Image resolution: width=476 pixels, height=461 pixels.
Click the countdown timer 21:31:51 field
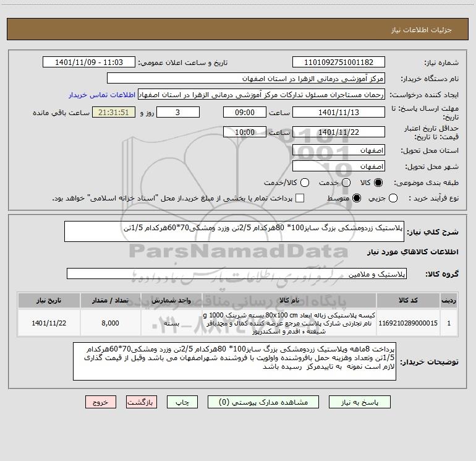coord(114,112)
